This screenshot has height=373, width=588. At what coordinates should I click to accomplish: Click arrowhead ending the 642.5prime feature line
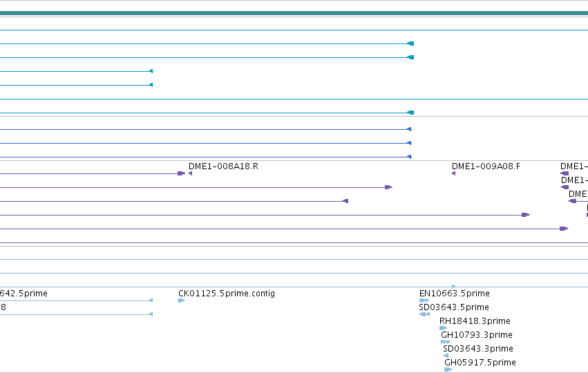coord(151,300)
